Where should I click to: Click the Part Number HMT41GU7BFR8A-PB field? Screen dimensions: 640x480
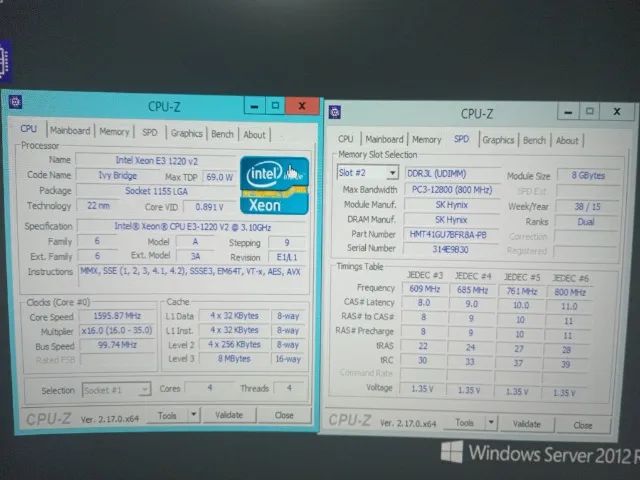451,235
